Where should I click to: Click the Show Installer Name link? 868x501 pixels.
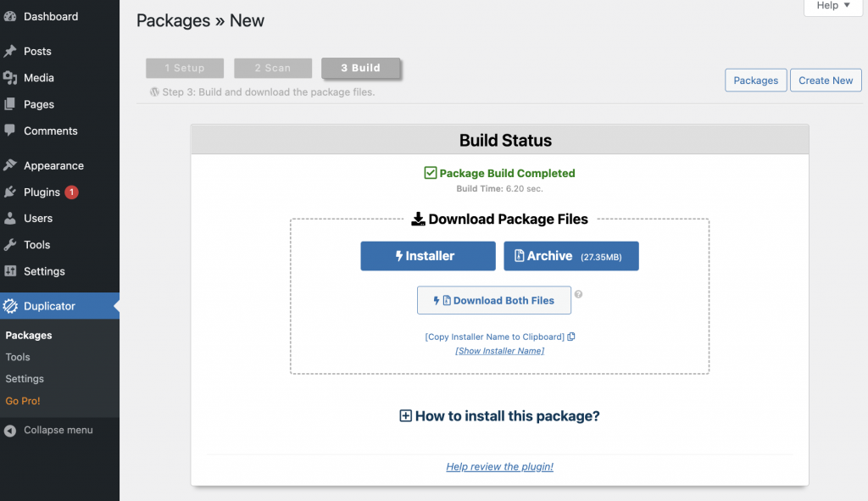point(499,350)
